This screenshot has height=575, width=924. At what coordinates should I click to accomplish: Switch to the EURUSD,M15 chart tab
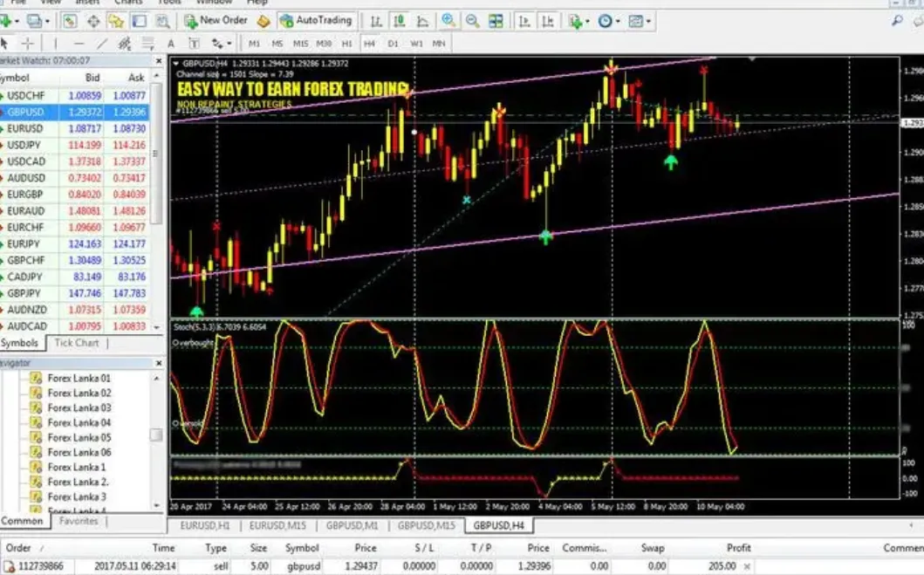point(277,525)
